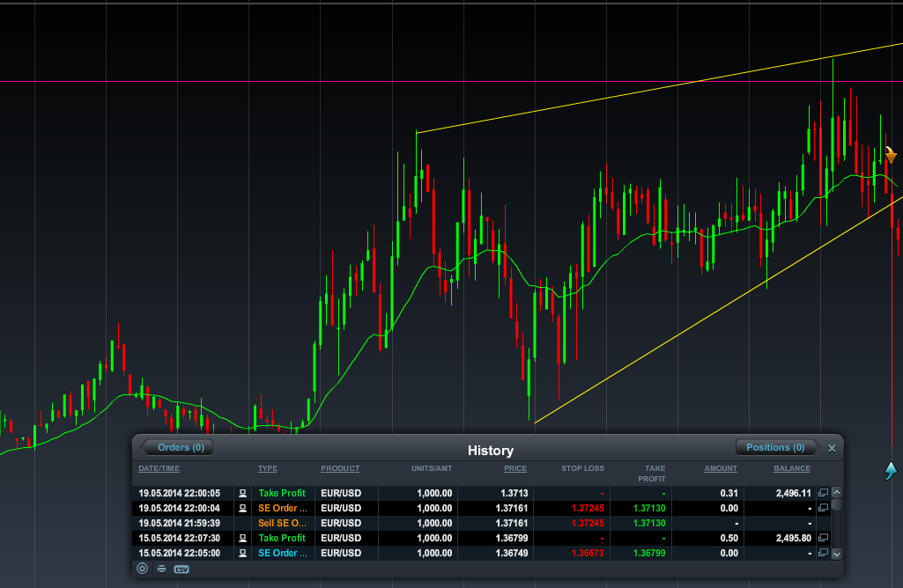Sort history by PRODUCT column
The image size is (903, 588).
pos(340,468)
